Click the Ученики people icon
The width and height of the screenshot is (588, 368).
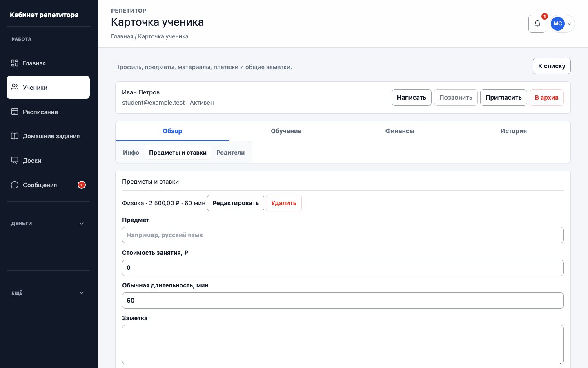(x=15, y=87)
